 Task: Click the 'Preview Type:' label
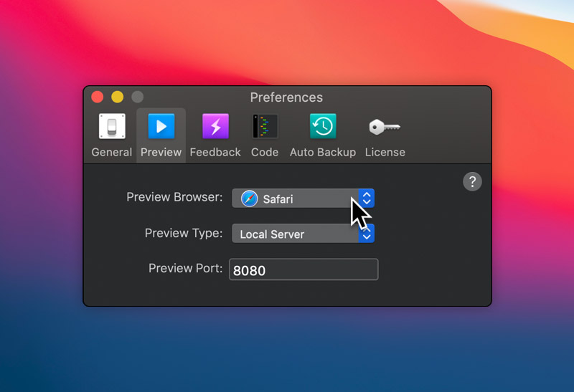(x=184, y=233)
